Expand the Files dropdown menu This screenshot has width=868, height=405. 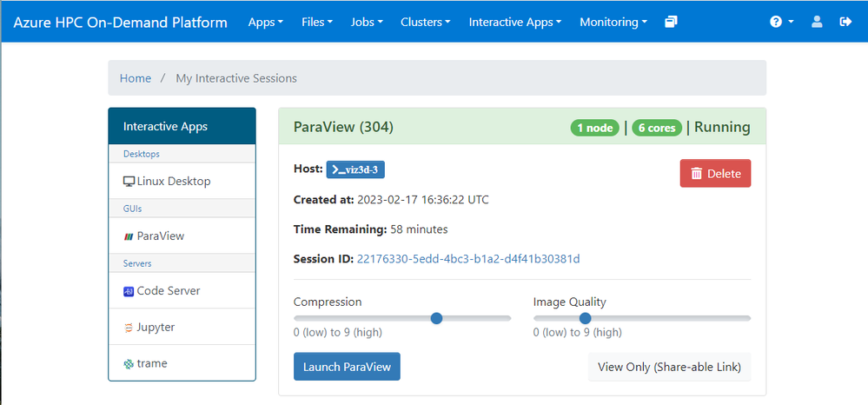coord(317,22)
